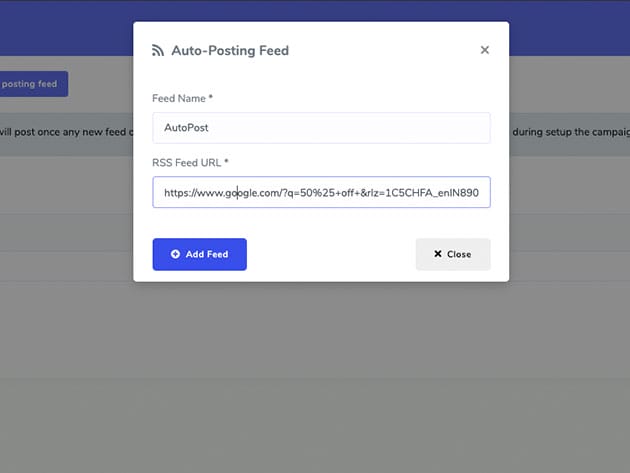
Task: Focus the Feed Name input field
Action: (x=321, y=128)
